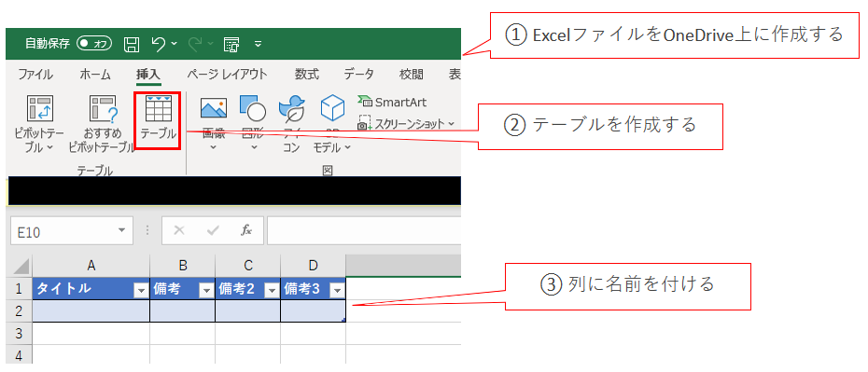Select column D header
The width and height of the screenshot is (868, 372).
[314, 266]
